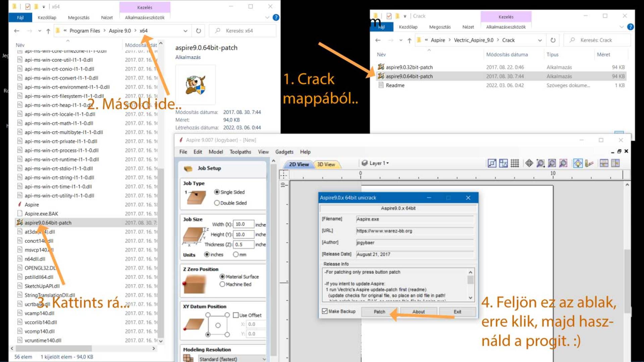Image resolution: width=644 pixels, height=362 pixels.
Task: Click the Exit button in unicrack dialog
Action: [x=458, y=312]
